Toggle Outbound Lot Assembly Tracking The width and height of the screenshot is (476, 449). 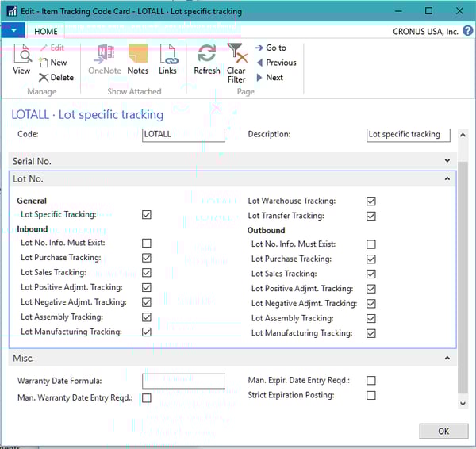point(371,318)
